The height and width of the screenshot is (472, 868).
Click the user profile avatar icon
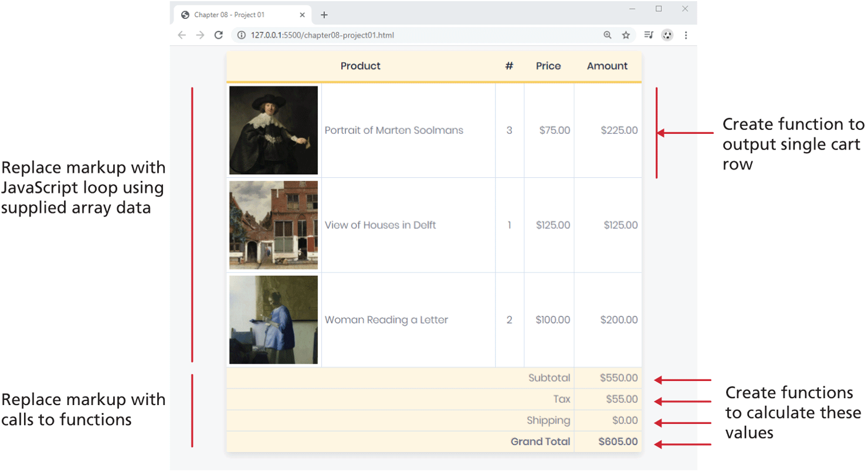(x=667, y=35)
